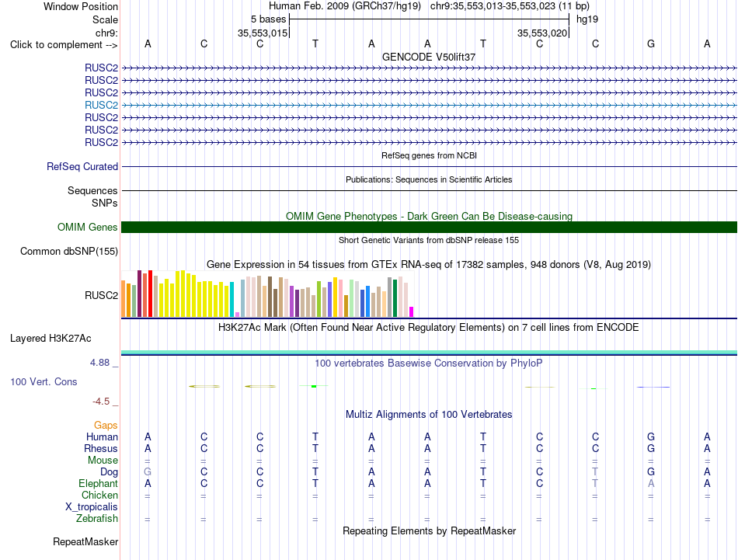
Task: Click the only G base in the sequence row
Action: click(651, 43)
